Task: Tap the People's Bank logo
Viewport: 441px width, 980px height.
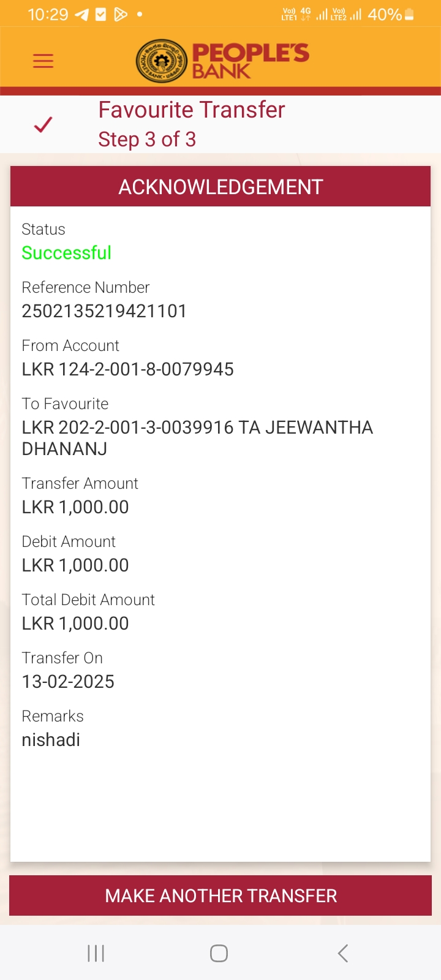Action: point(222,61)
